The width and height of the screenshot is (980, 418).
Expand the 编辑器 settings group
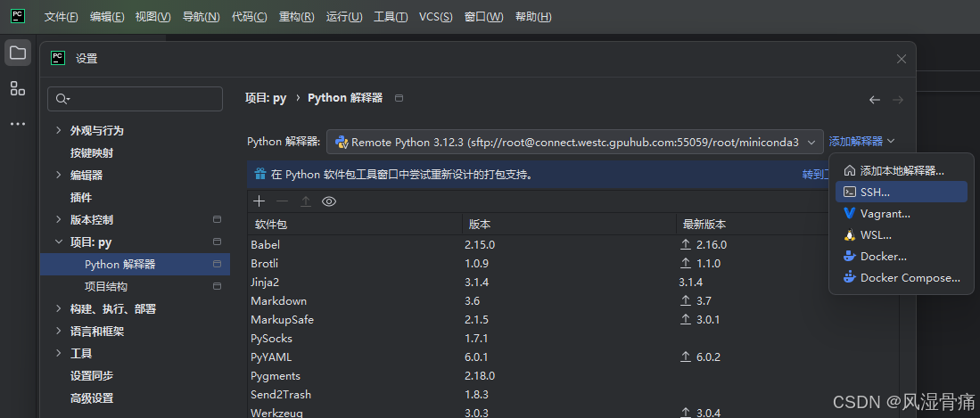coord(58,175)
